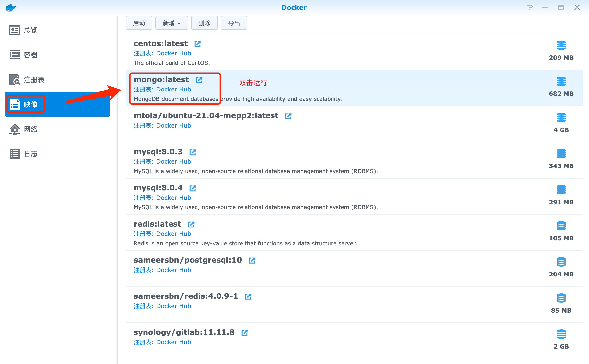The image size is (589, 364).
Task: Click redis:latest external link icon
Action: point(191,224)
